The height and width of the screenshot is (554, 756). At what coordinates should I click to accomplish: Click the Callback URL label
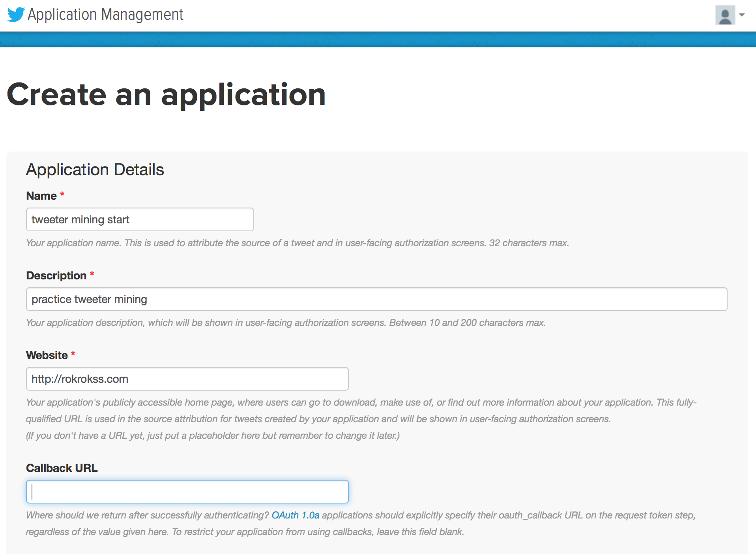click(62, 468)
